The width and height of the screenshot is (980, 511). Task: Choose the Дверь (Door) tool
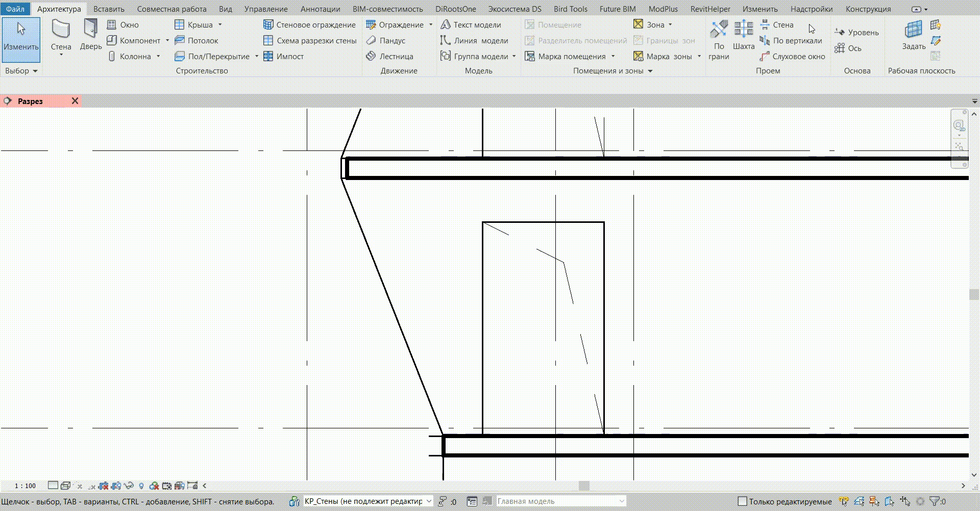point(91,36)
